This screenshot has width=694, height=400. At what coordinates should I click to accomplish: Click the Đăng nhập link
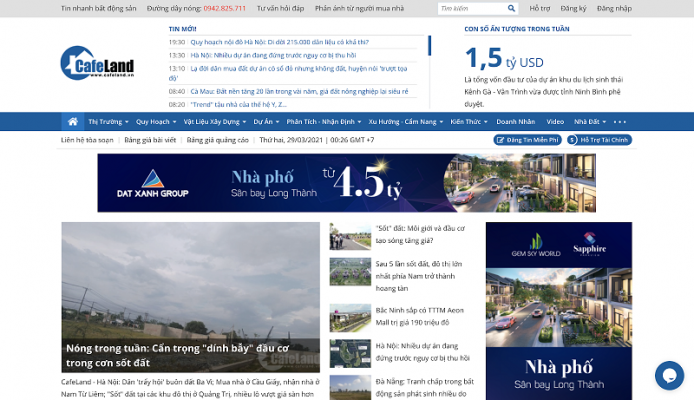point(614,8)
